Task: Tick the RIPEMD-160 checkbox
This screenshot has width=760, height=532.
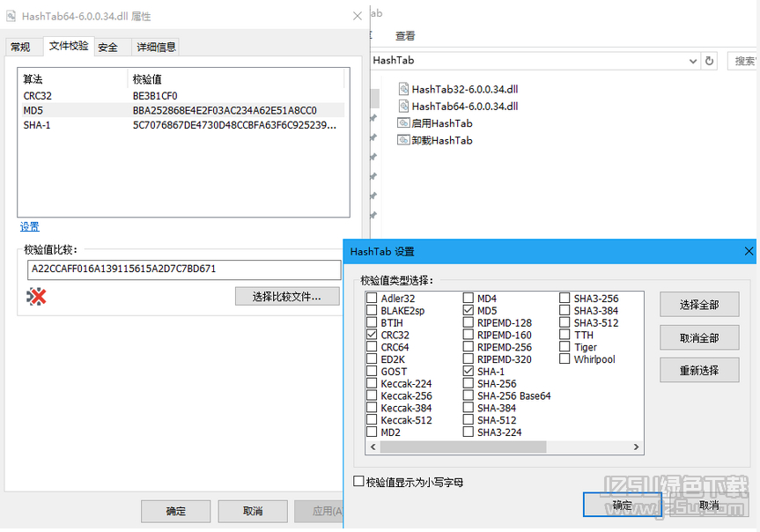Action: (x=469, y=334)
